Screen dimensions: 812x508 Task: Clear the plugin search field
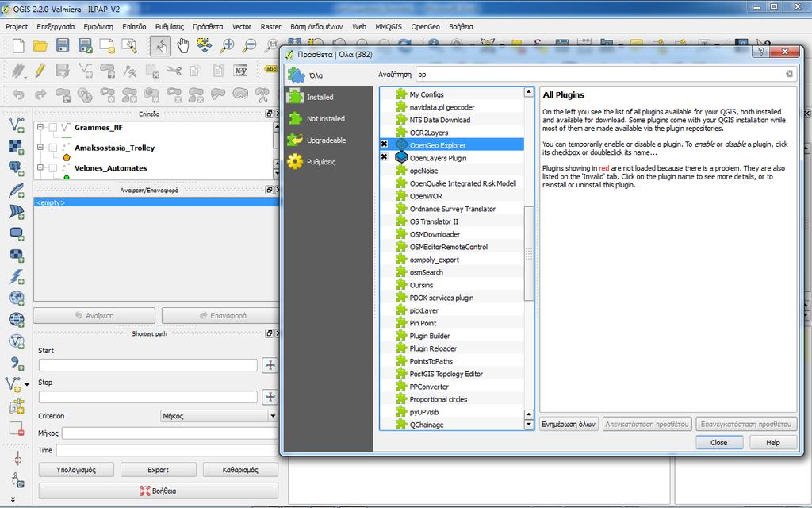tap(789, 74)
